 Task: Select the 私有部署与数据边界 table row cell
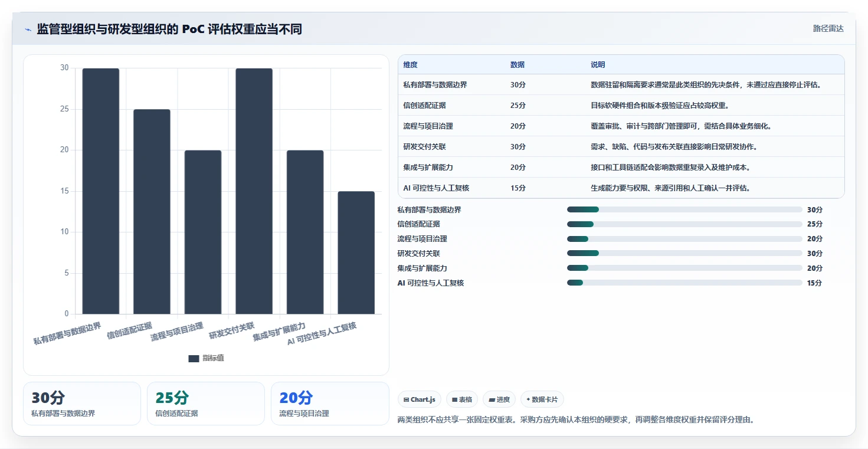[435, 85]
